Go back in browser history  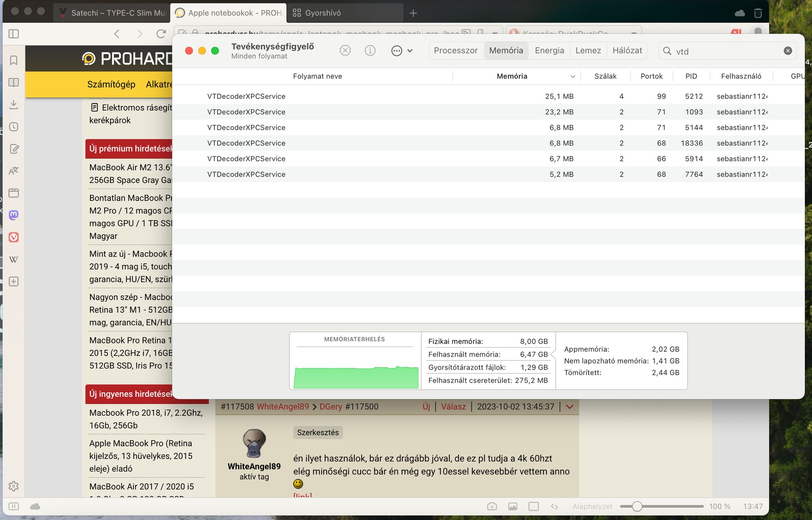coord(117,34)
